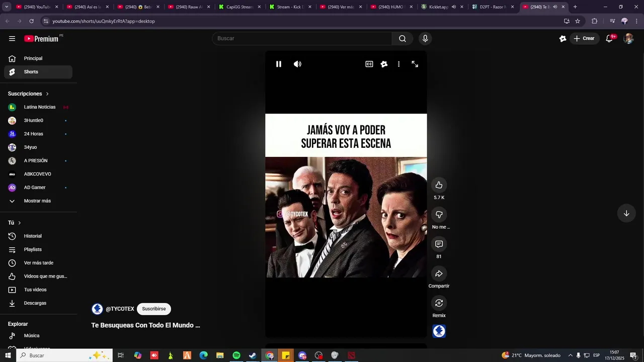Open Ver más tarde list
This screenshot has width=644, height=362.
38,263
